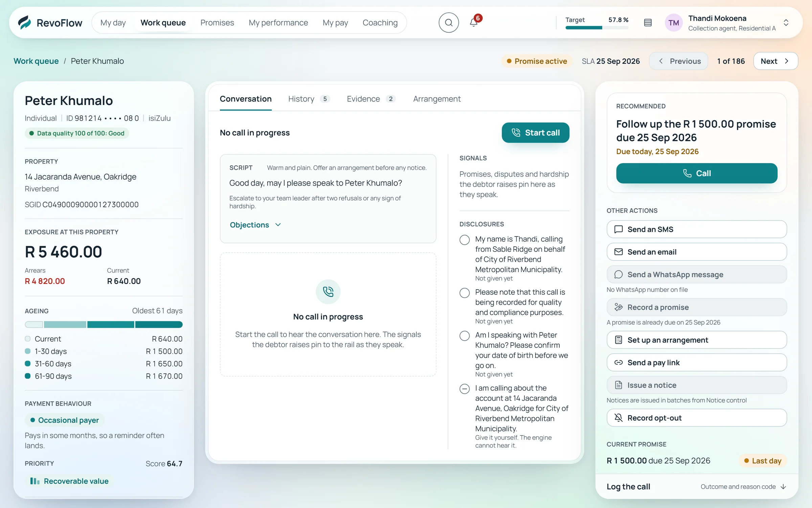
Task: Click the Issue a notice document icon
Action: [x=618, y=385]
